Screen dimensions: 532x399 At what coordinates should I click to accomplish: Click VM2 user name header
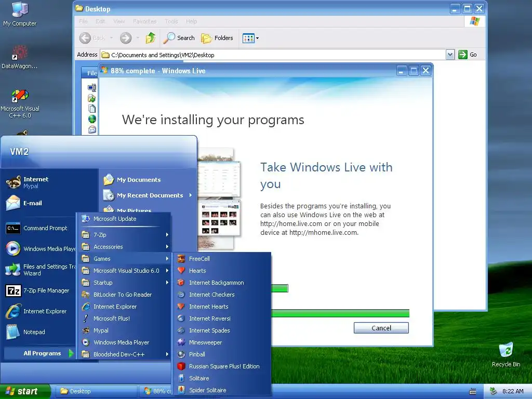click(x=19, y=151)
